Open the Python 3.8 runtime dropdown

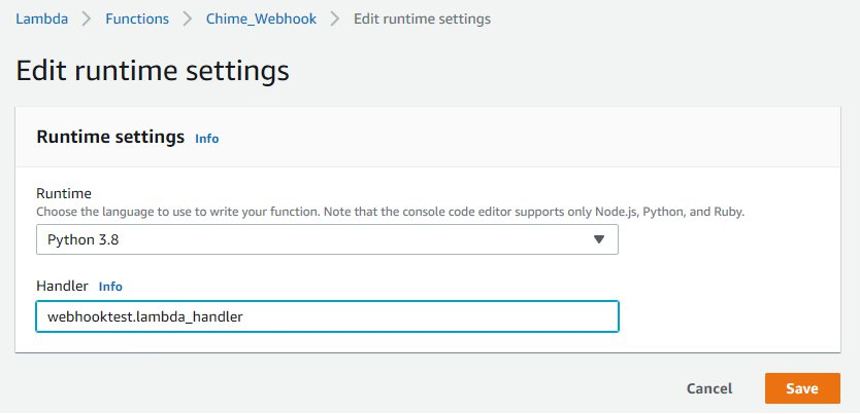click(327, 240)
